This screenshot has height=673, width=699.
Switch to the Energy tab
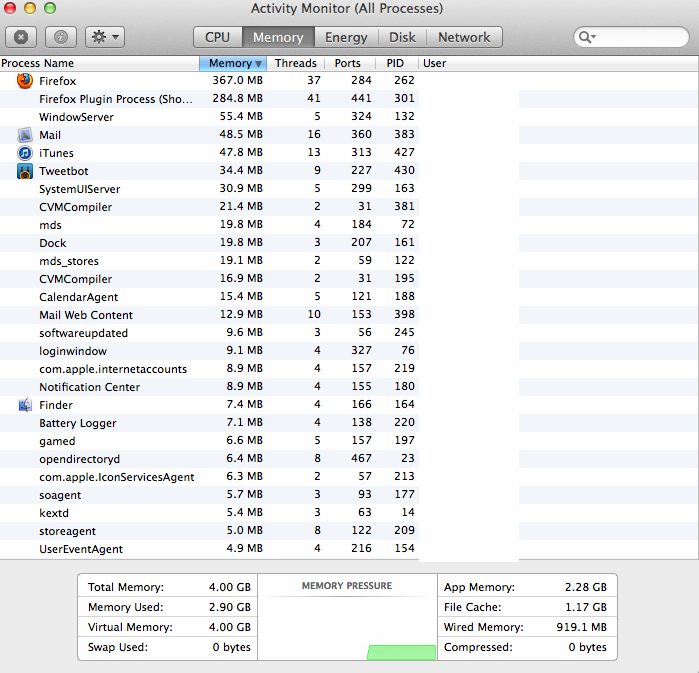[346, 37]
